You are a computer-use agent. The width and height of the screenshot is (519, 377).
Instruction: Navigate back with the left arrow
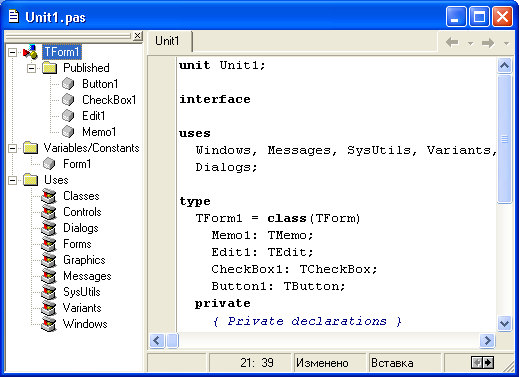[452, 42]
